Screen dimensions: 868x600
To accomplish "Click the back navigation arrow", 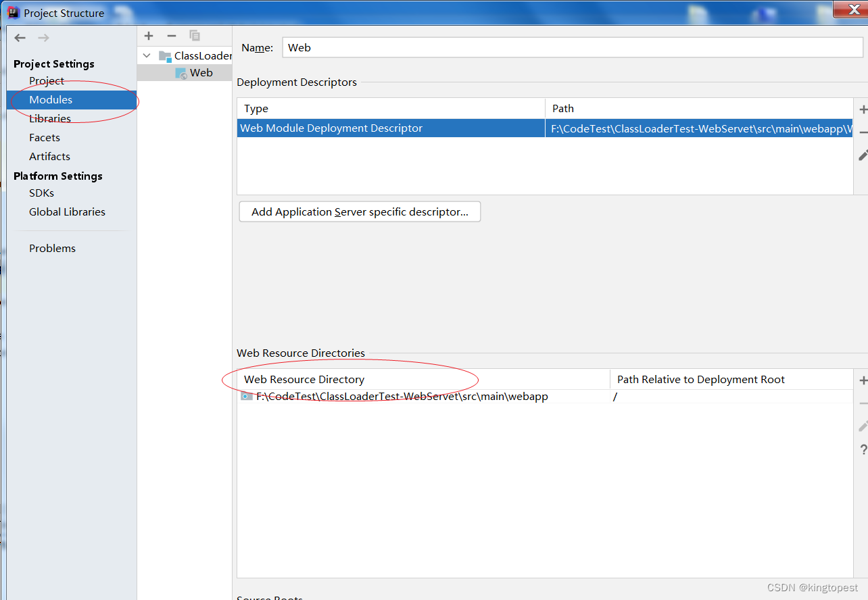I will [20, 38].
